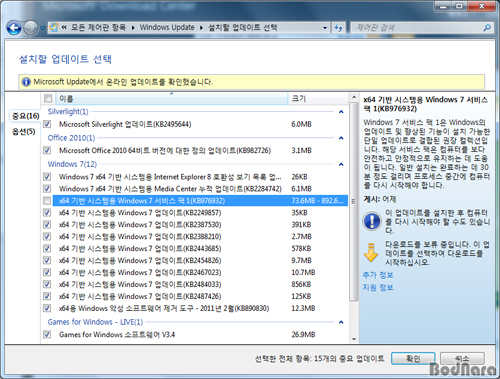
Task: Open the recent pages dropdown arrow
Action: (42, 28)
